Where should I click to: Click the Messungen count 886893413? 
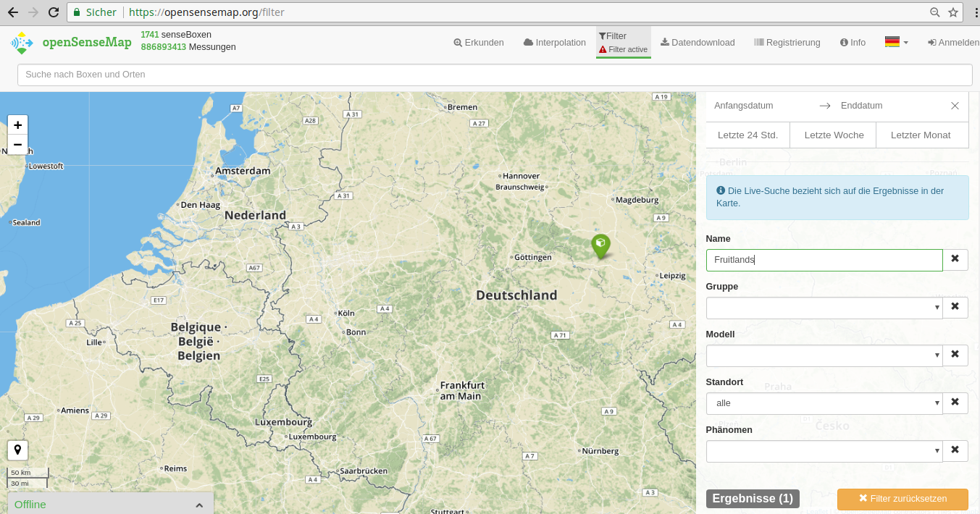pyautogui.click(x=164, y=47)
